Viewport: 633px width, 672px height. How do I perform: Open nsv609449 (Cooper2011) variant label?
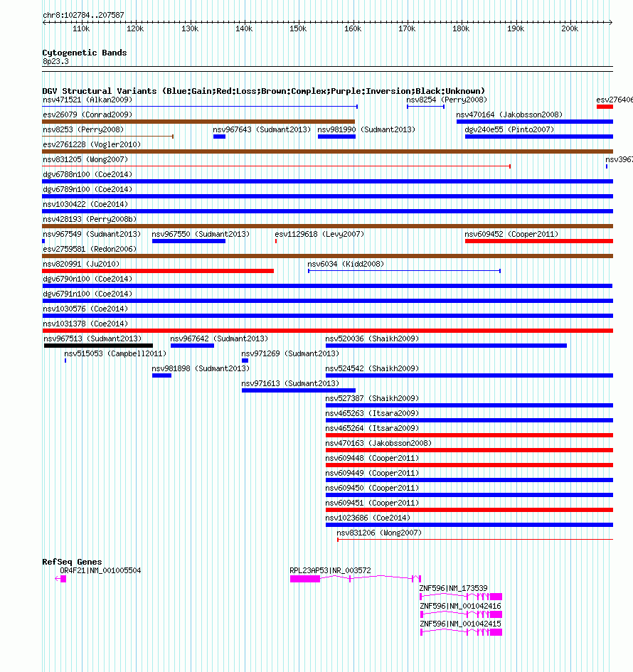click(x=372, y=474)
